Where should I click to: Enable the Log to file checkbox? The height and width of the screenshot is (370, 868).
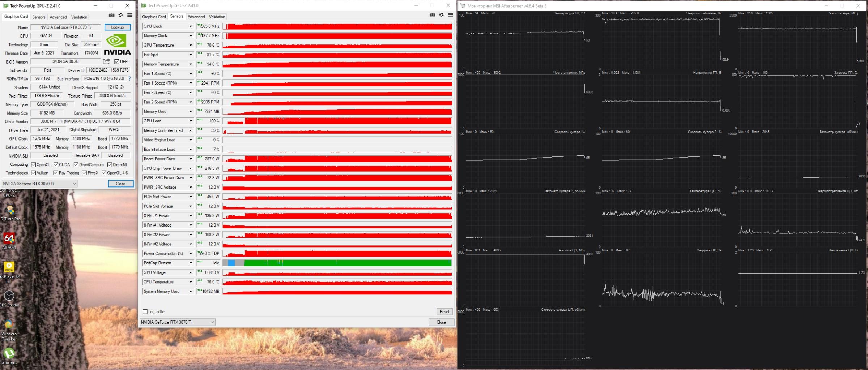145,311
